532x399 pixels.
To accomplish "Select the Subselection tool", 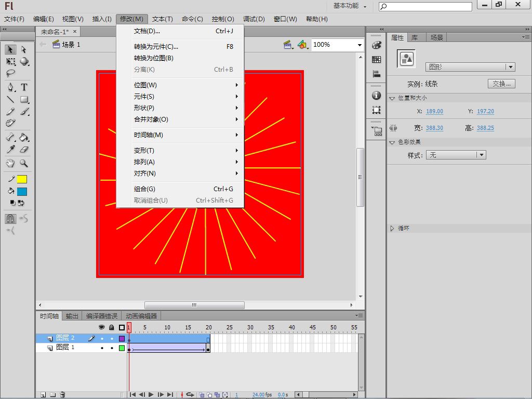I will (24, 49).
